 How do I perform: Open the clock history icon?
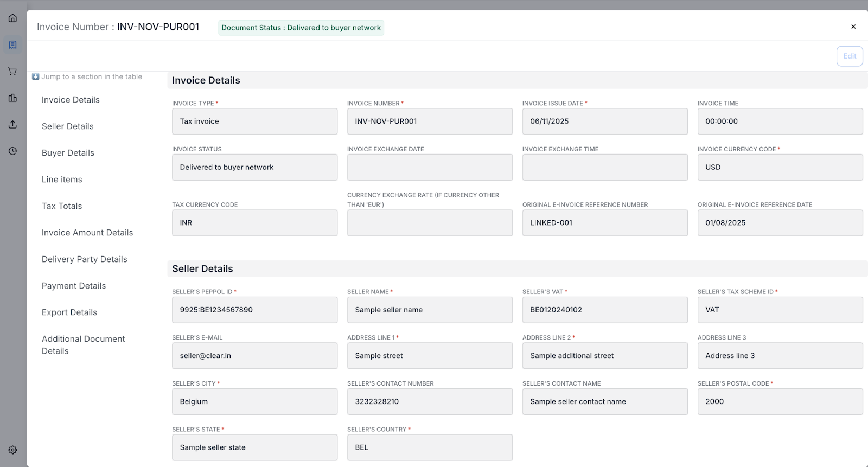pos(12,151)
